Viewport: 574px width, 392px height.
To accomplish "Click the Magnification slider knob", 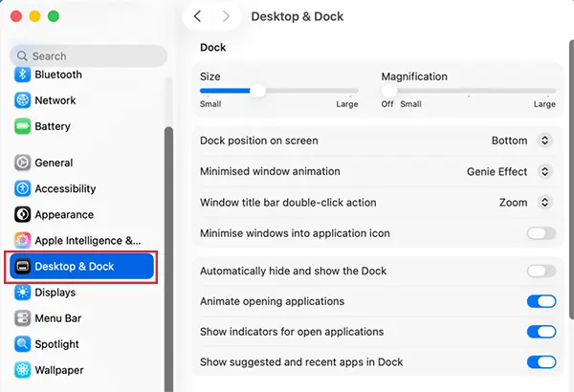I will [x=389, y=91].
